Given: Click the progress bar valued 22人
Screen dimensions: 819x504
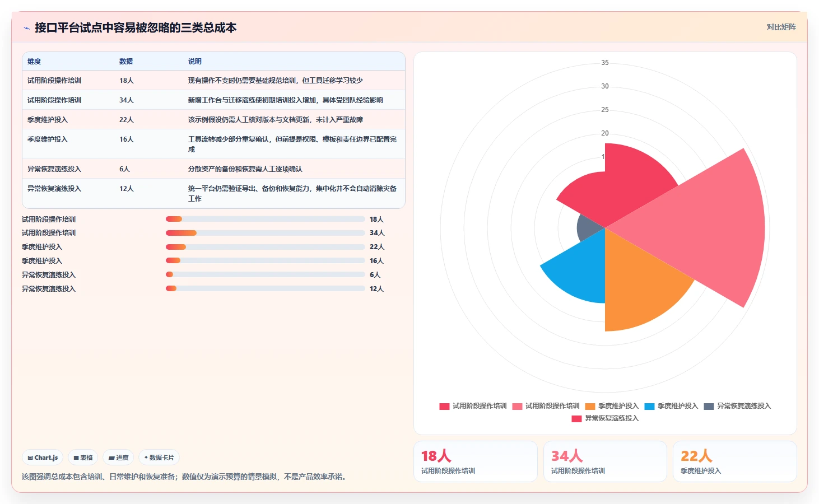Looking at the screenshot, I should coord(265,247).
